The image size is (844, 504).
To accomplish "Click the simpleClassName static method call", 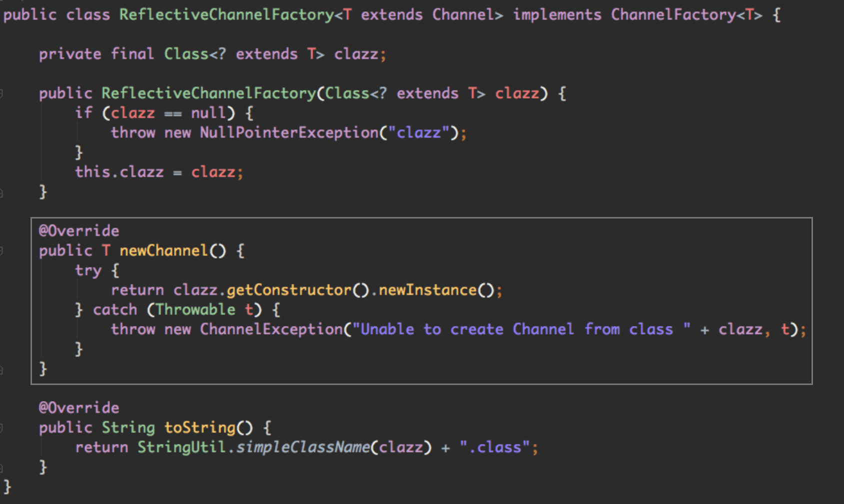I will pyautogui.click(x=303, y=447).
